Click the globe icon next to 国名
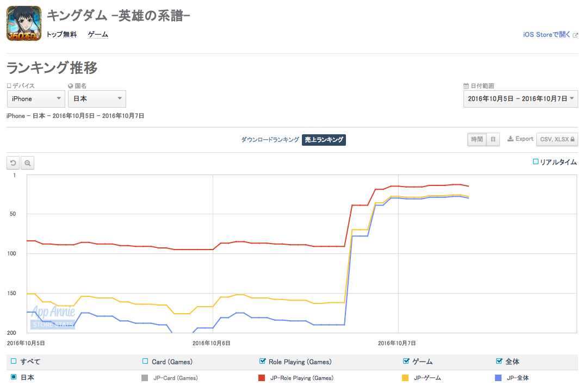The height and width of the screenshot is (392, 588). (71, 86)
